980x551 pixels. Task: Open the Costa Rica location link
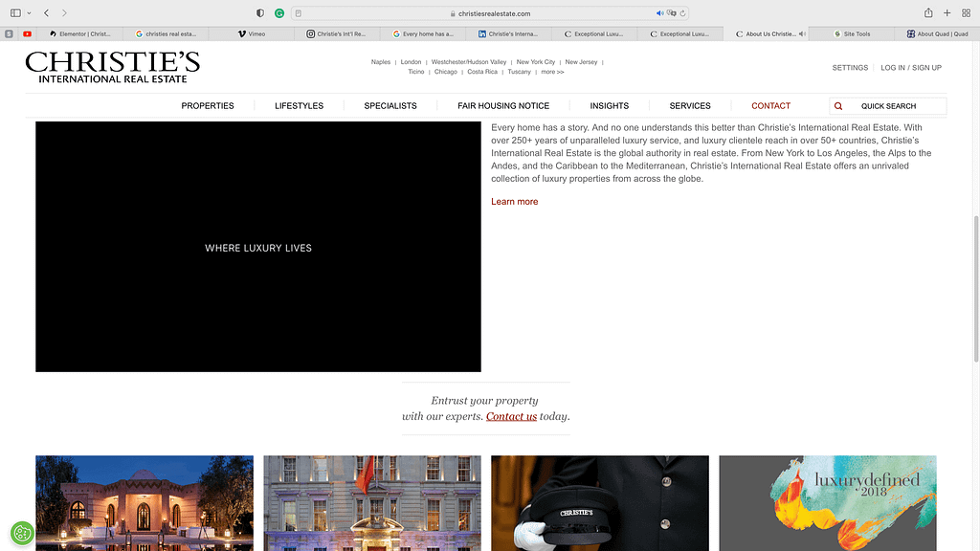pyautogui.click(x=482, y=72)
